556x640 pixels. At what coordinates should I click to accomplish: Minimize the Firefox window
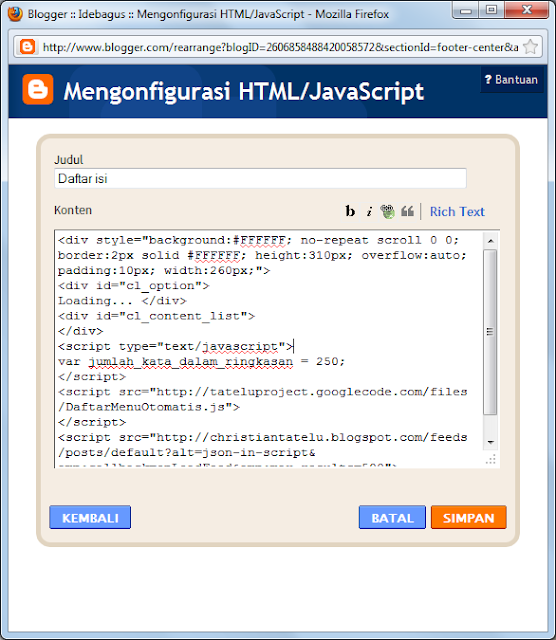[465, 10]
